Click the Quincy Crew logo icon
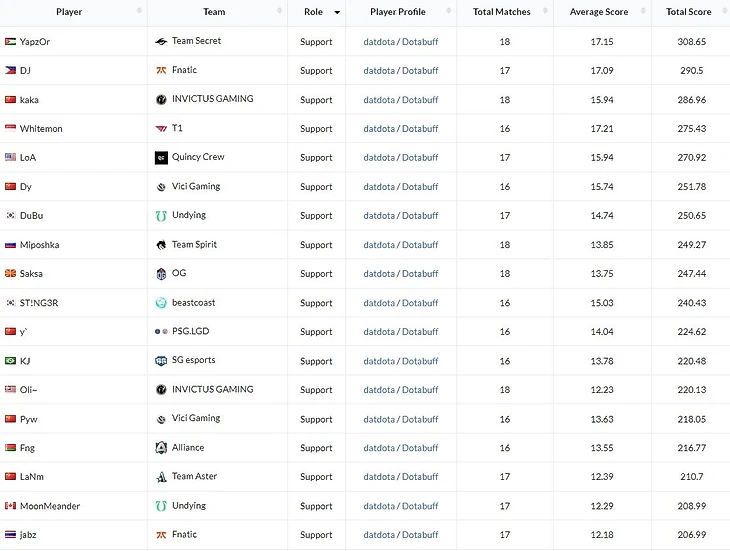The width and height of the screenshot is (730, 551). point(161,157)
